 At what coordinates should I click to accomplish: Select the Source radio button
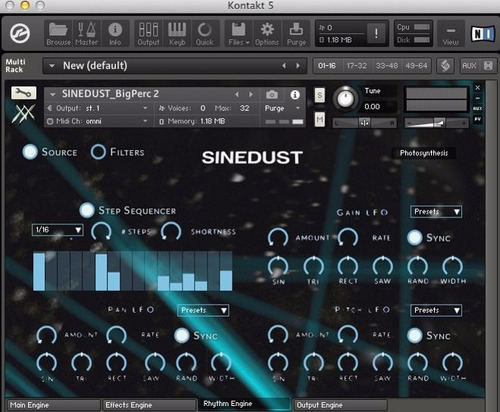click(30, 152)
